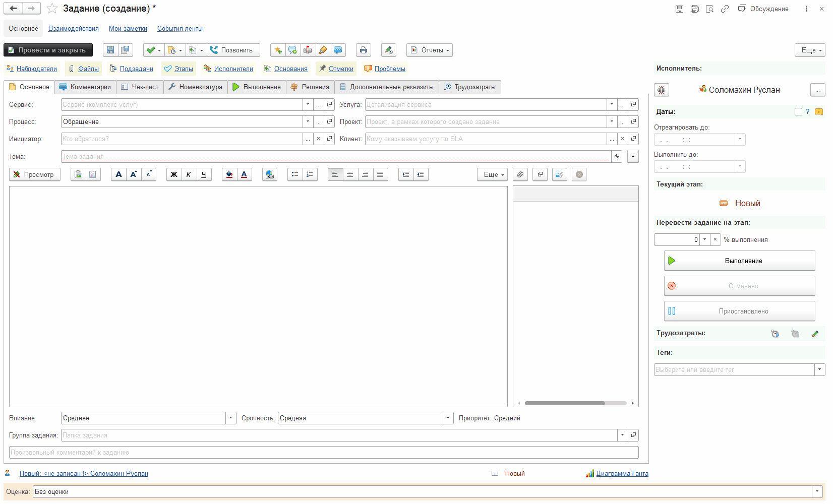The image size is (833, 504).
Task: Toggle the Просмотр preview mode
Action: coord(34,174)
